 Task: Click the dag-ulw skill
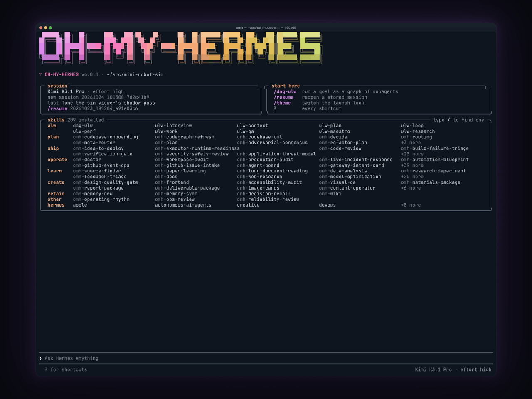tap(83, 126)
